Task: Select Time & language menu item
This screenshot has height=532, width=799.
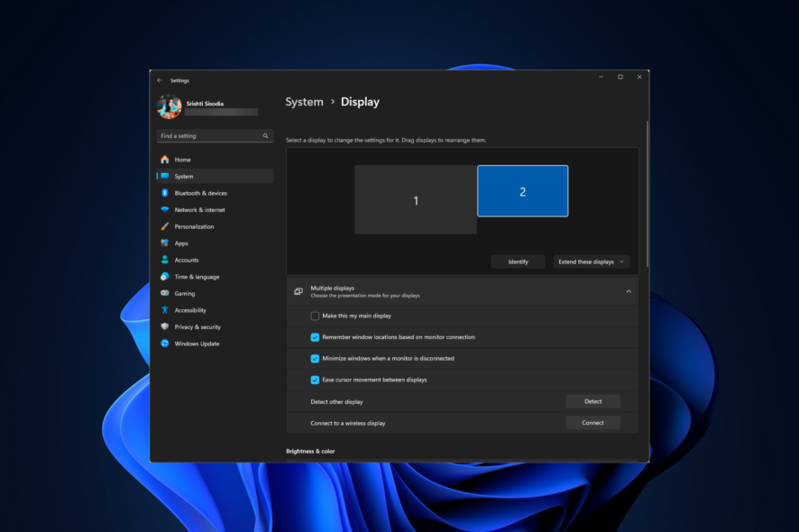Action: tap(215, 277)
